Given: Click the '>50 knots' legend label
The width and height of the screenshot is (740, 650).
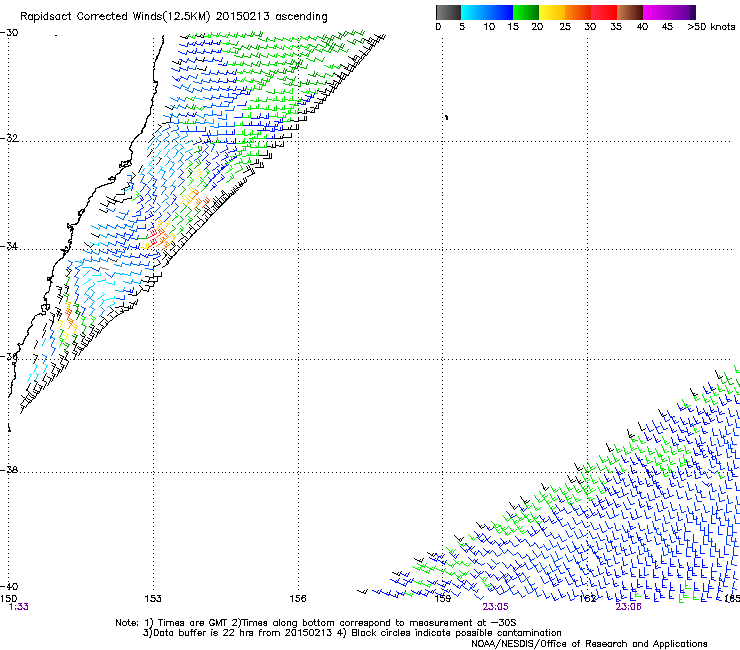Looking at the screenshot, I should click(x=711, y=27).
